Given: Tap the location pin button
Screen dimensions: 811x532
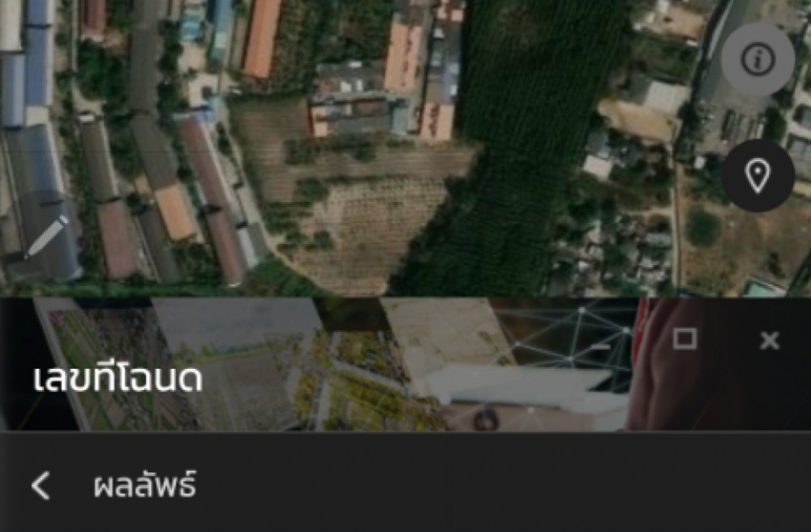Looking at the screenshot, I should tap(757, 175).
